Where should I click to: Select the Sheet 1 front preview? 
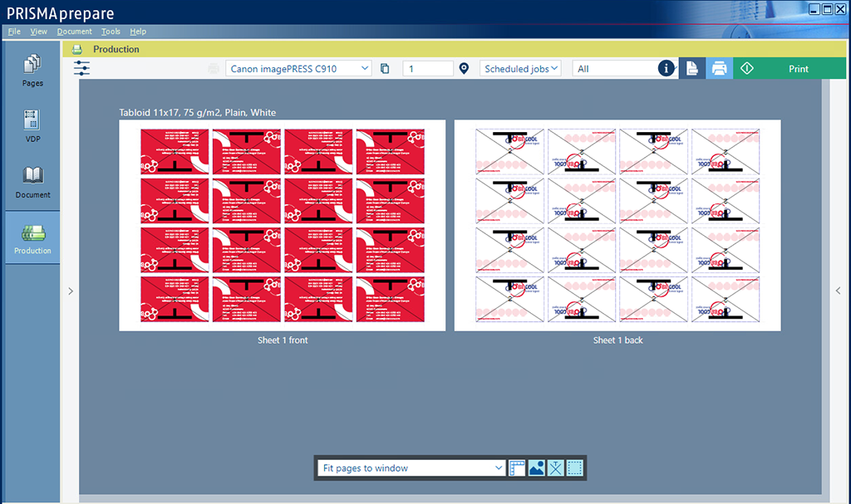point(283,225)
